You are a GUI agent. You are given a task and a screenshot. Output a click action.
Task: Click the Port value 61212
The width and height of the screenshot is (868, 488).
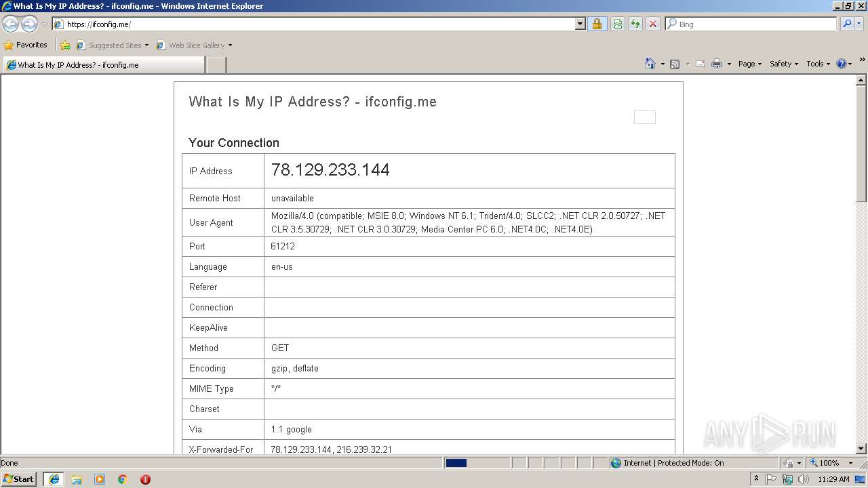(283, 246)
